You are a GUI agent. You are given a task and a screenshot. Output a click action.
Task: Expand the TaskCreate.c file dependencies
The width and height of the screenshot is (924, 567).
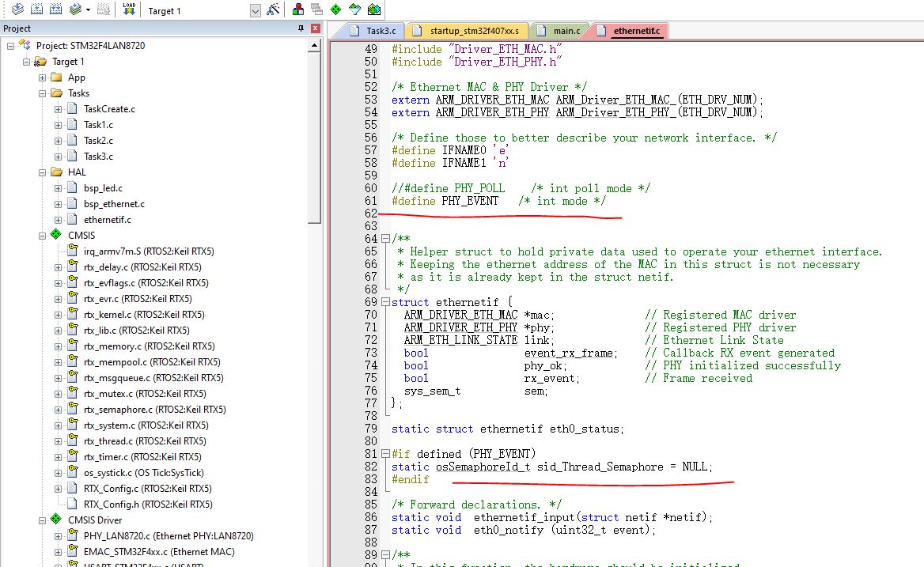pos(58,109)
